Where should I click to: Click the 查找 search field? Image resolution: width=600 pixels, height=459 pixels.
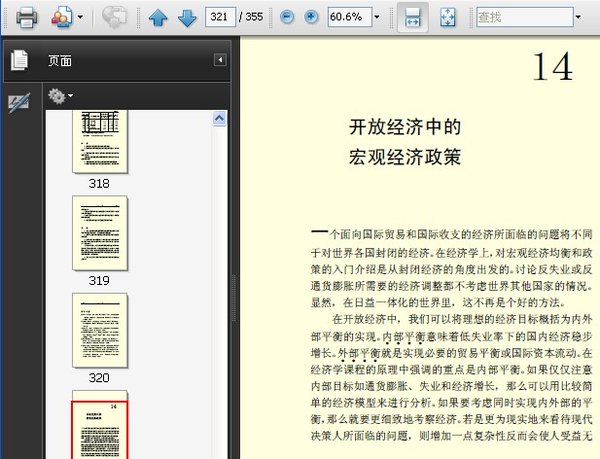click(x=520, y=18)
